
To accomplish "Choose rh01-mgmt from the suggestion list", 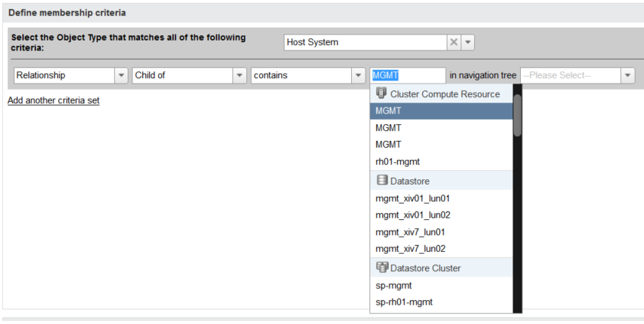I will (x=398, y=162).
